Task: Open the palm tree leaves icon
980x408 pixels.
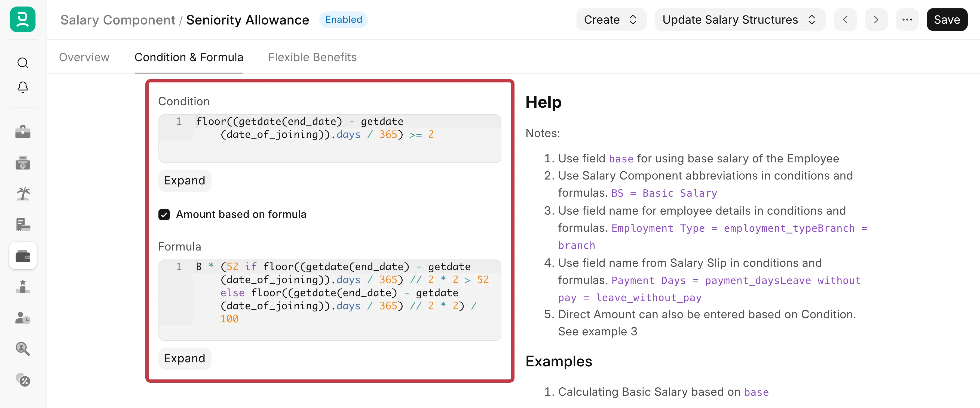Action: (x=23, y=194)
